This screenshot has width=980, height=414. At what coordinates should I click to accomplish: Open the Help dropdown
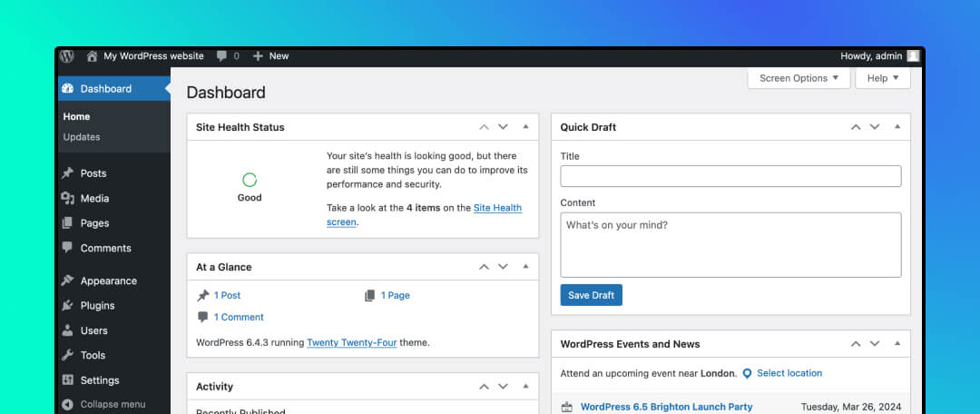tap(883, 78)
